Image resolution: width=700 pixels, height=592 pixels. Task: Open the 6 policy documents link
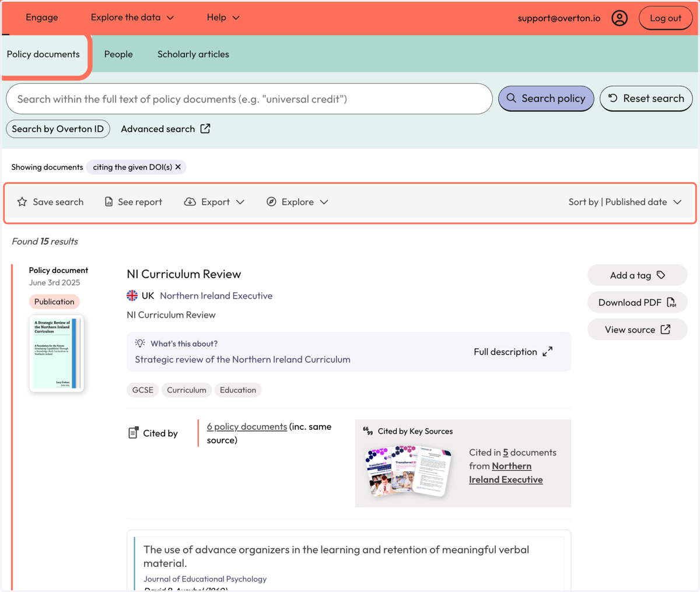247,426
